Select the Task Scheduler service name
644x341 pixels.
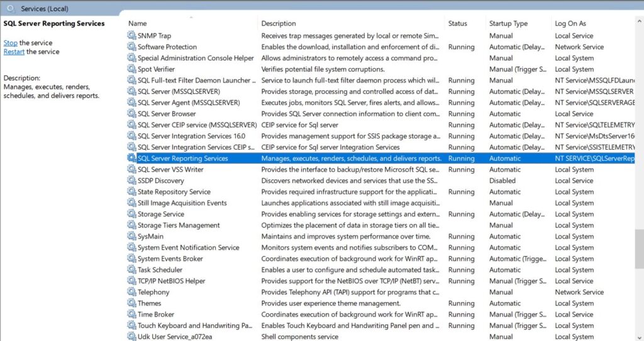click(160, 269)
